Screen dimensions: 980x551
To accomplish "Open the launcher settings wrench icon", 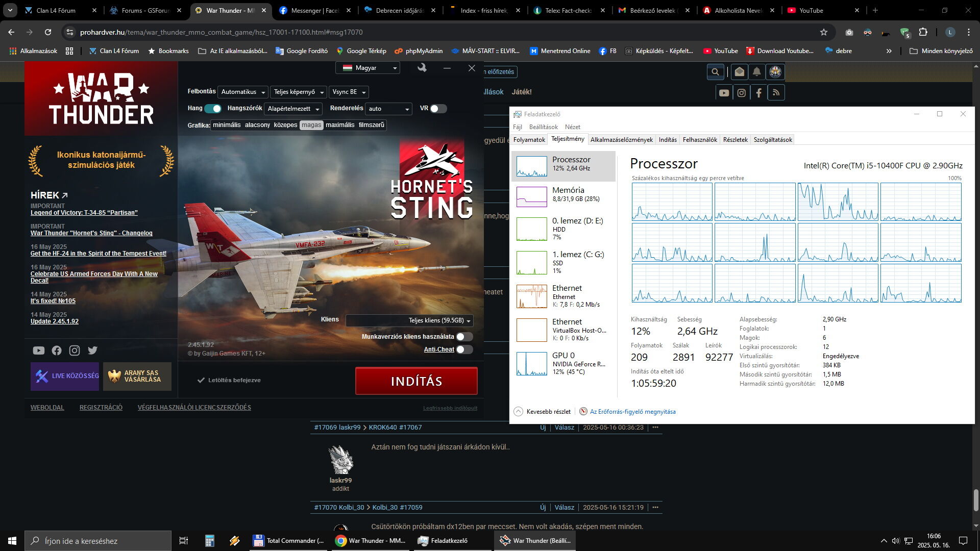I will pos(422,68).
